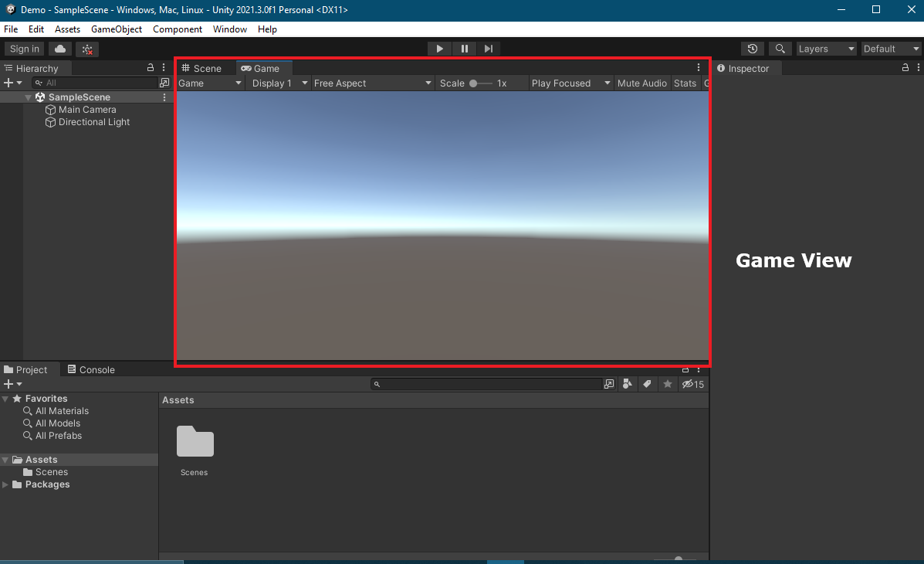Open cloud services via the cloud icon
Viewport: 924px width, 564px height.
click(x=60, y=49)
